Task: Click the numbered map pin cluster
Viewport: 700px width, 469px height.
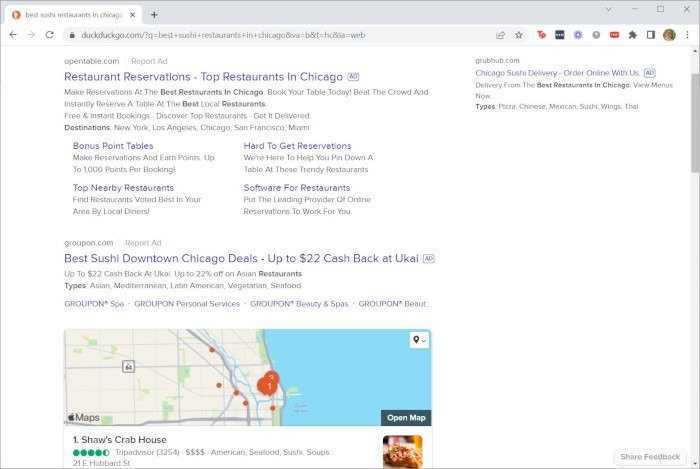Action: 269,384
